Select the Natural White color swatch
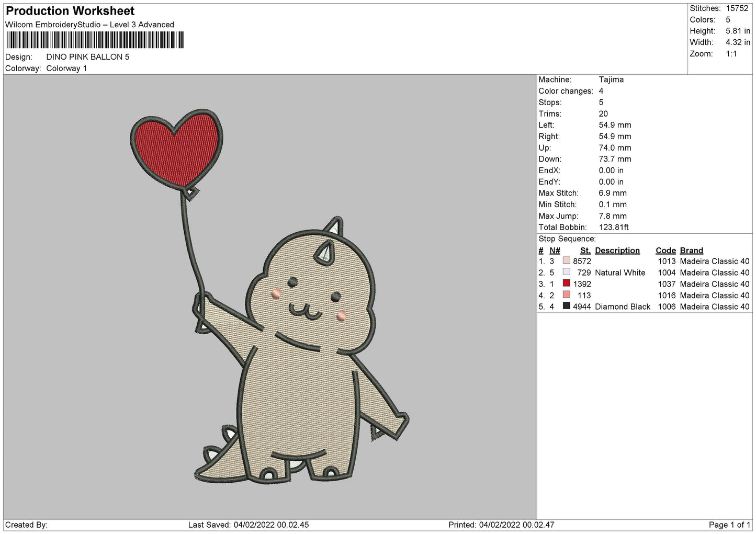The height and width of the screenshot is (534, 756). click(566, 272)
